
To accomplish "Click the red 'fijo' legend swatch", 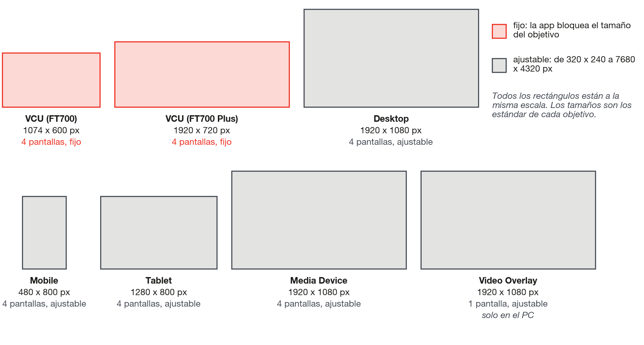I will [499, 31].
